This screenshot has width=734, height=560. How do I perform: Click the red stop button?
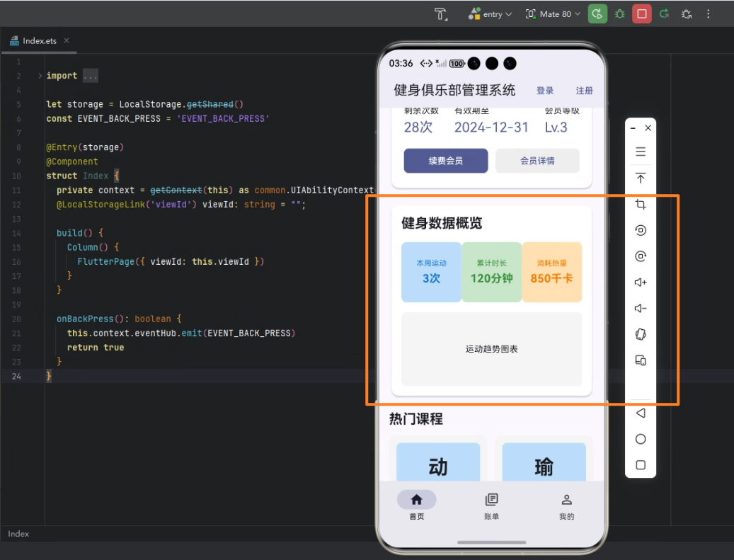tap(642, 14)
